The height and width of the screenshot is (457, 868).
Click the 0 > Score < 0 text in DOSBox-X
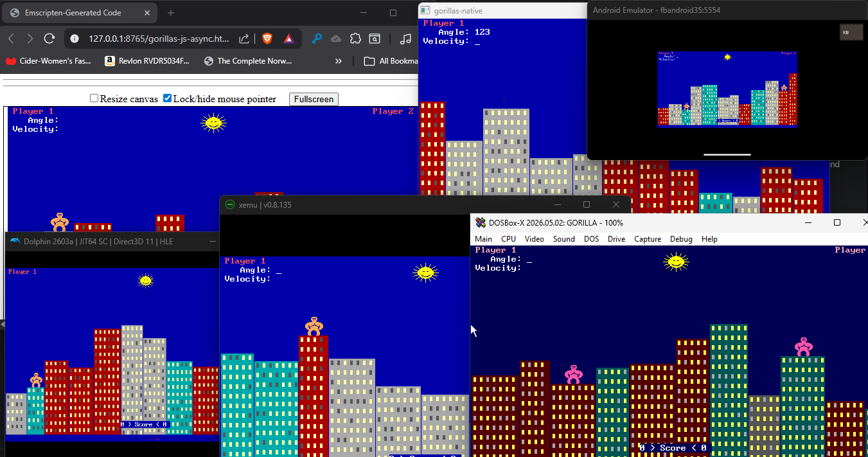(673, 447)
